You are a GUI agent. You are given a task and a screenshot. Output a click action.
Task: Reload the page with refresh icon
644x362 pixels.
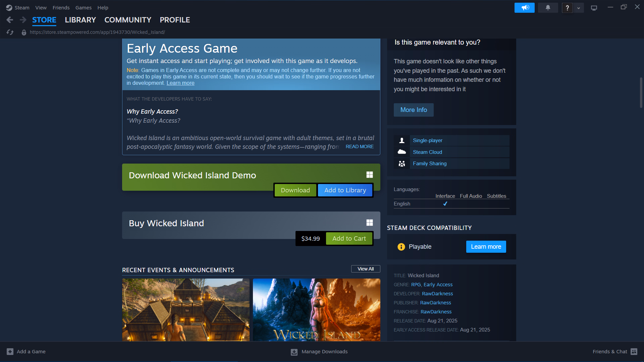pyautogui.click(x=10, y=32)
